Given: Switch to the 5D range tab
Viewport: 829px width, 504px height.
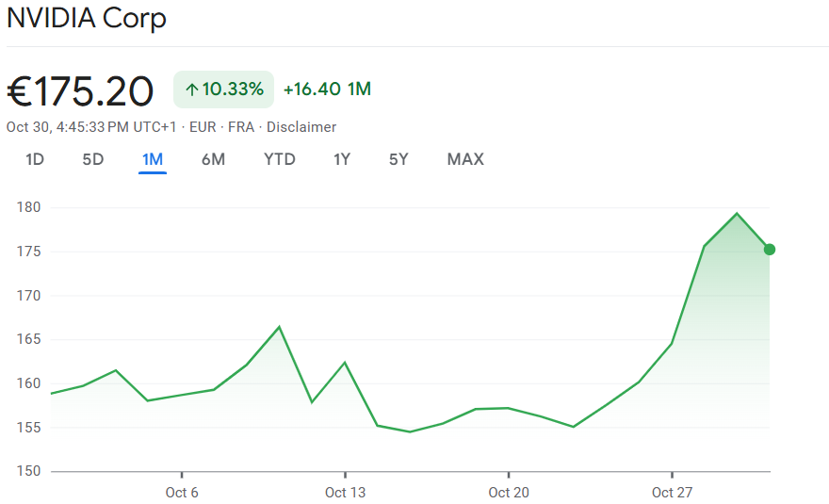Looking at the screenshot, I should [92, 159].
